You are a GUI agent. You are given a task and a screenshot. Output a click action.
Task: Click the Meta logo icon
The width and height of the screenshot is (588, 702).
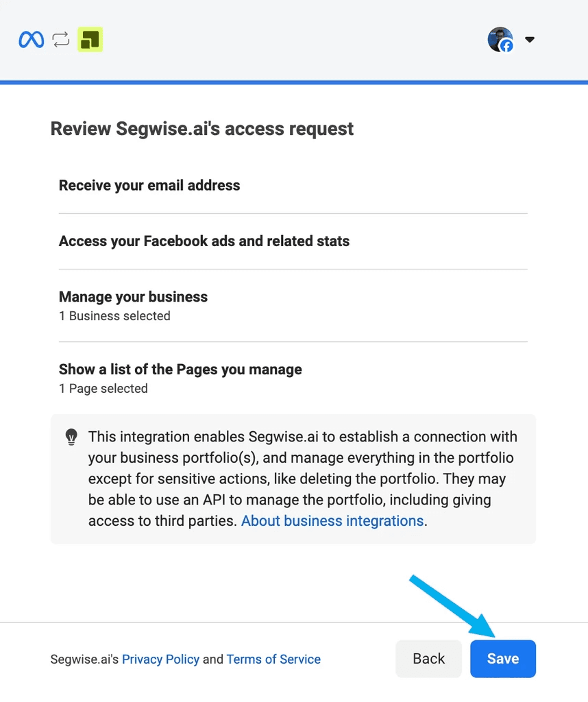pyautogui.click(x=32, y=40)
